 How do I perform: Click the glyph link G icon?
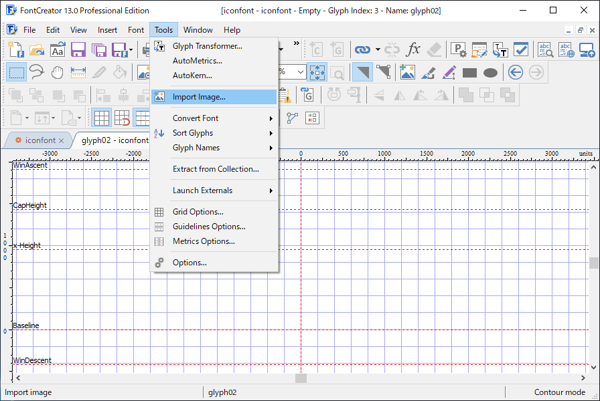point(307,95)
